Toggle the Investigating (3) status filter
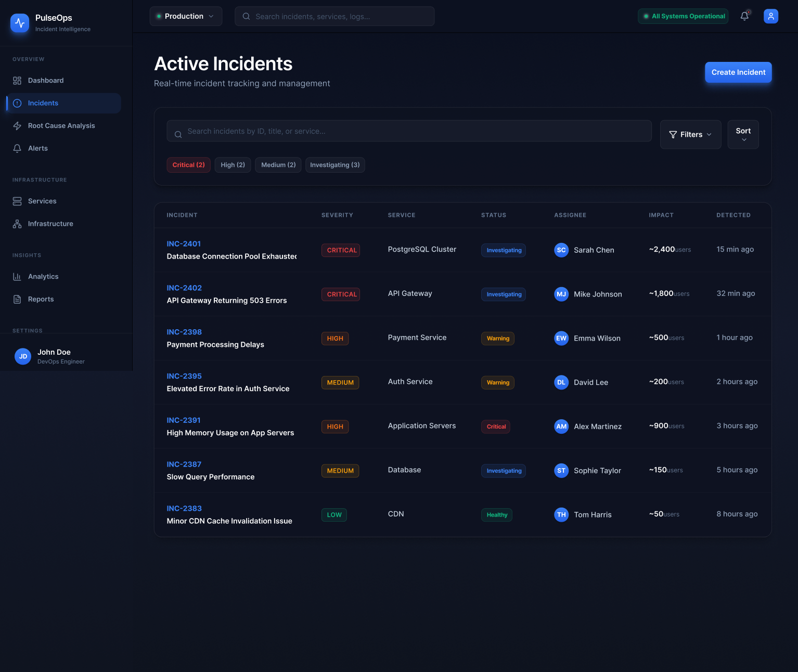 click(334, 165)
